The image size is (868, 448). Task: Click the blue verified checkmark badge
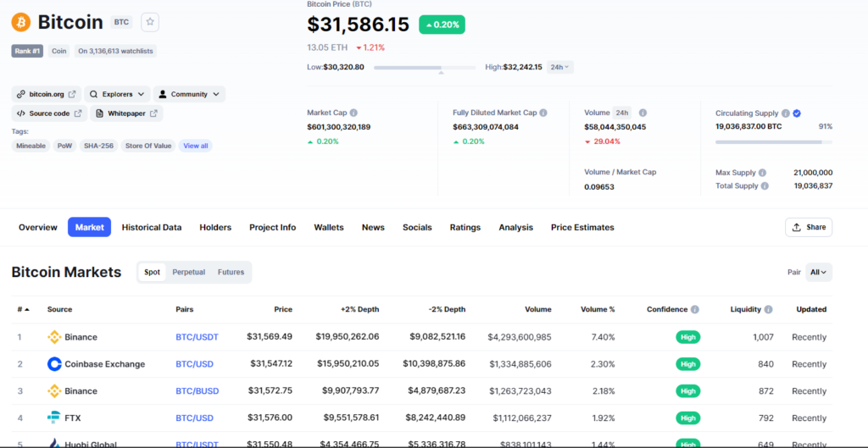pyautogui.click(x=797, y=113)
